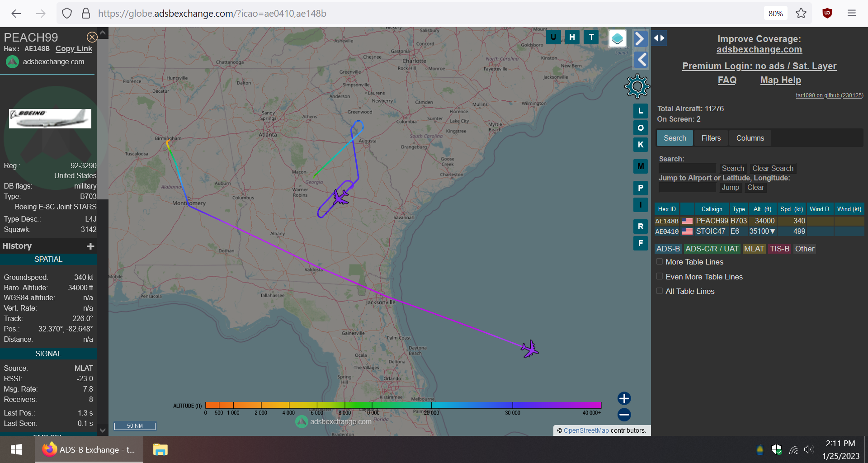This screenshot has width=868, height=463.
Task: Click the MLAT legend swatch
Action: 754,249
